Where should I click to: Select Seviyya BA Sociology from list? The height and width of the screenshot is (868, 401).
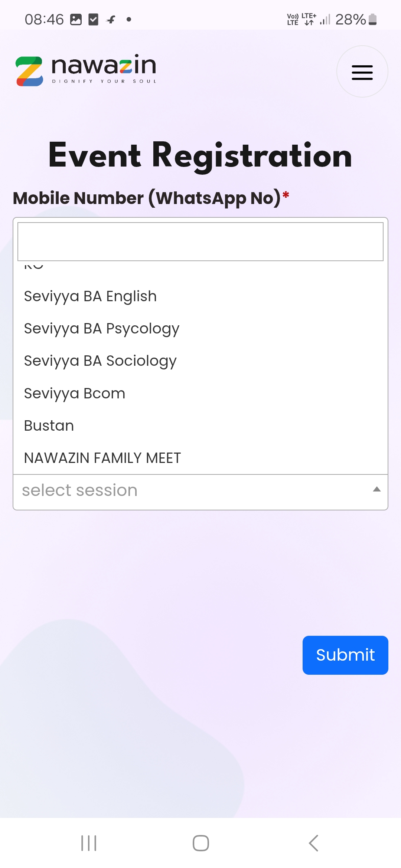pos(100,361)
